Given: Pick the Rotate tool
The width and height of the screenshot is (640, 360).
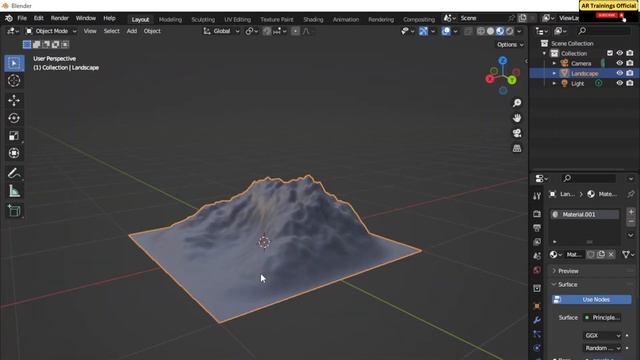Looking at the screenshot, I should (x=14, y=118).
